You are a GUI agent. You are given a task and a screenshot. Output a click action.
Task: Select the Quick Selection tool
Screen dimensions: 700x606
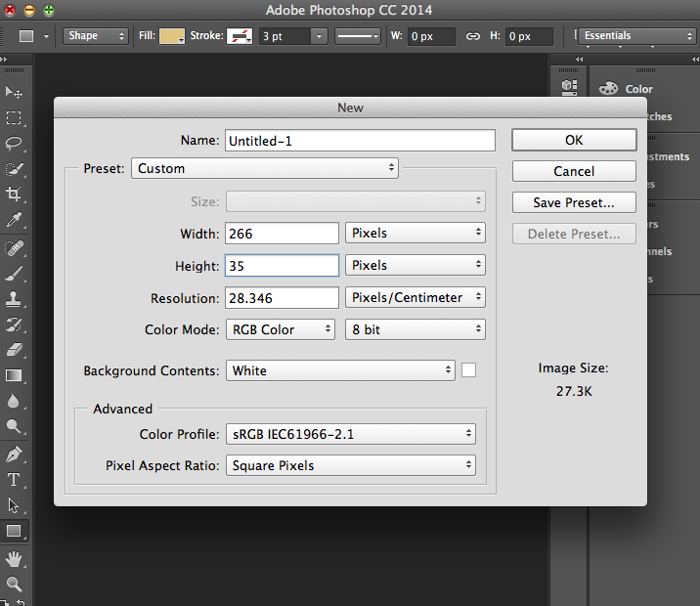14,169
